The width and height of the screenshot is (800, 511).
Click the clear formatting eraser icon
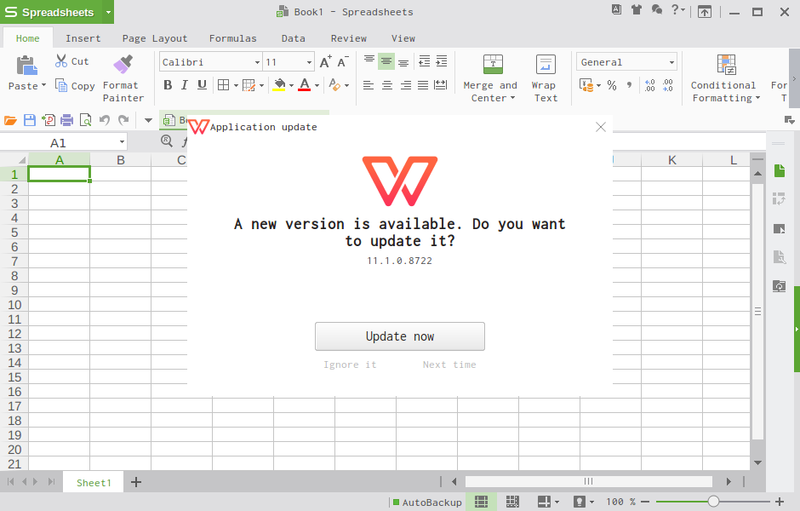[x=334, y=85]
